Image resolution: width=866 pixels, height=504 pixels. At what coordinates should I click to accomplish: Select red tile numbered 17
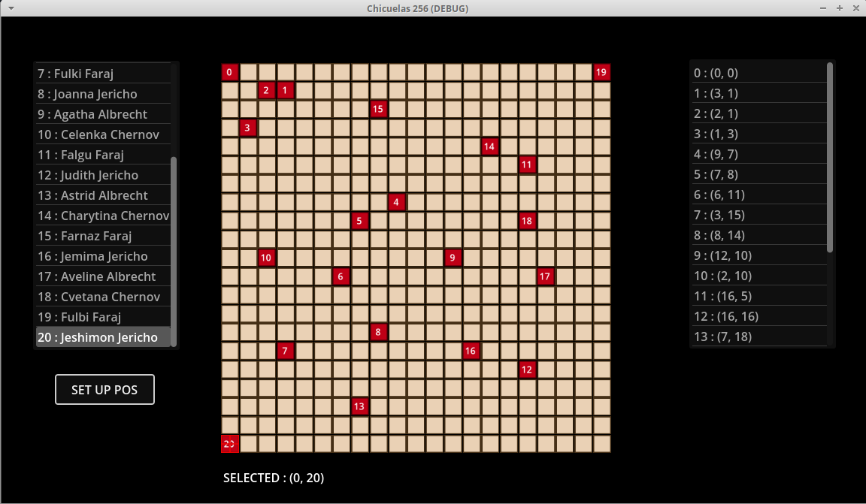point(546,276)
